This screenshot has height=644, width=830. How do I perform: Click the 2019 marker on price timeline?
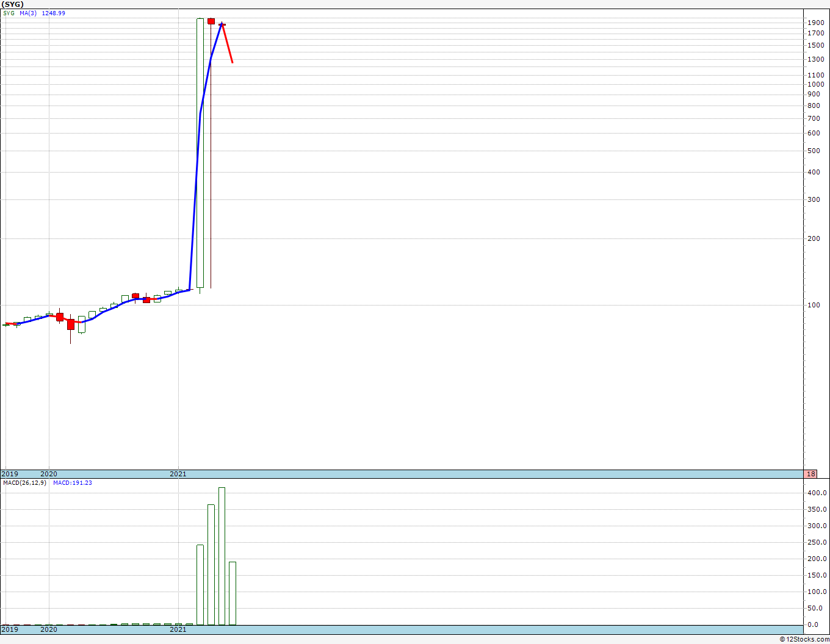click(x=10, y=474)
